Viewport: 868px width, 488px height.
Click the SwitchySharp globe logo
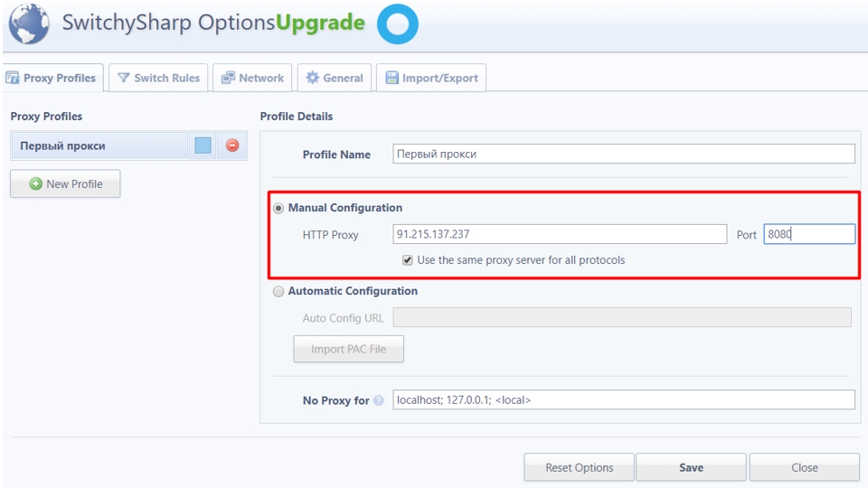tap(29, 23)
